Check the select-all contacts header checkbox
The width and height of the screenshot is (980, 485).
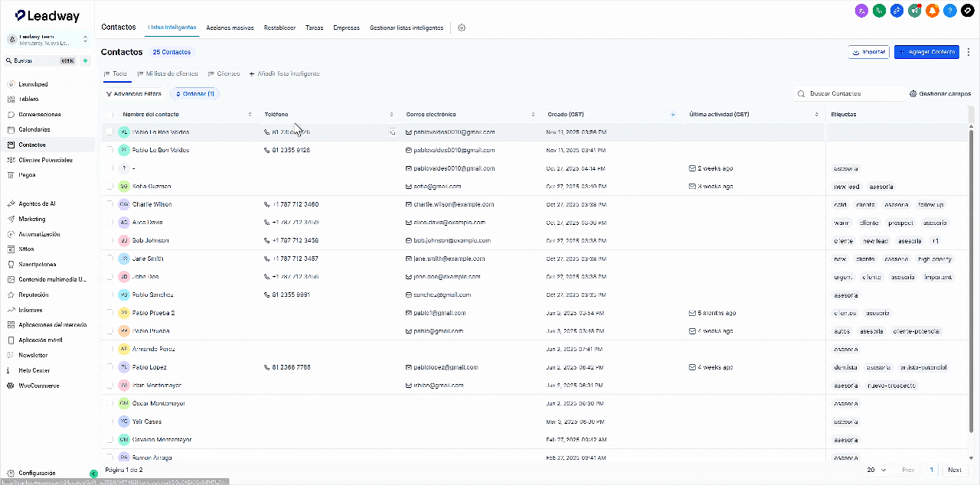(x=109, y=114)
